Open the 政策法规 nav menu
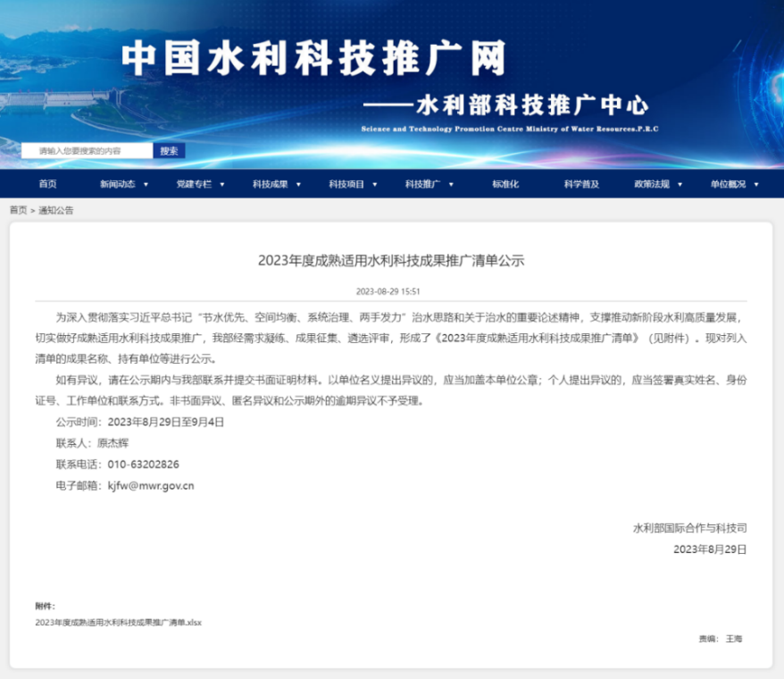Viewport: 784px width, 679px height. pyautogui.click(x=652, y=184)
